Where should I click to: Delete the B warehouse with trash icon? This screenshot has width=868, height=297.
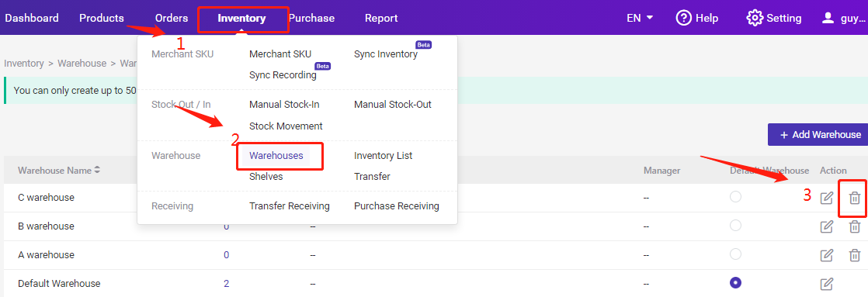[x=855, y=226]
